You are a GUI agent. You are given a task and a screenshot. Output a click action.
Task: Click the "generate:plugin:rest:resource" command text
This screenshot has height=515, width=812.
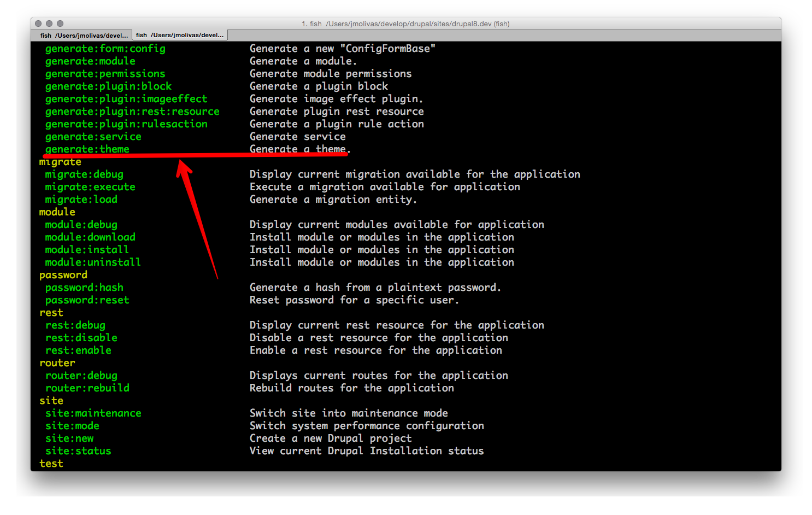[132, 112]
